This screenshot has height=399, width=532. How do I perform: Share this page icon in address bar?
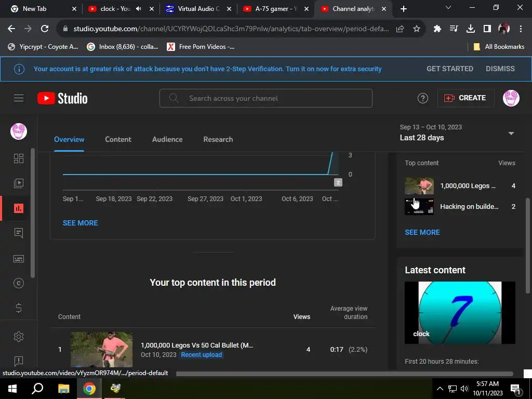point(400,29)
